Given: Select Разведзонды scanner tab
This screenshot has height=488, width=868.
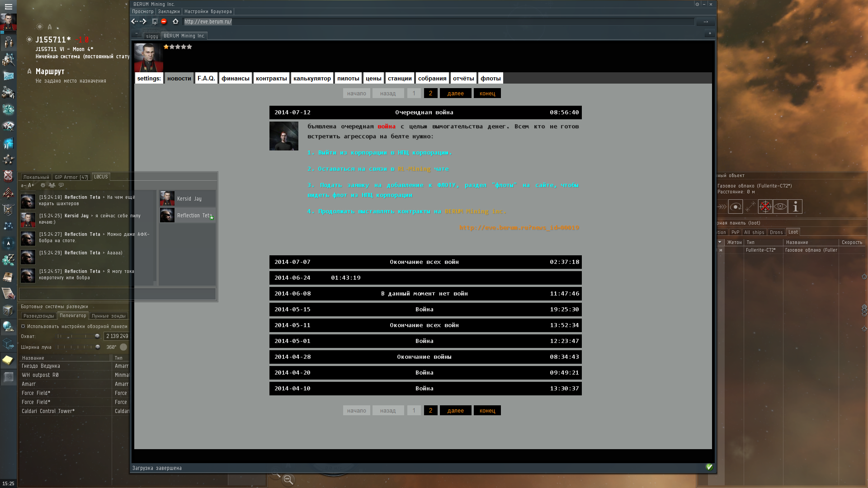Looking at the screenshot, I should click(38, 316).
